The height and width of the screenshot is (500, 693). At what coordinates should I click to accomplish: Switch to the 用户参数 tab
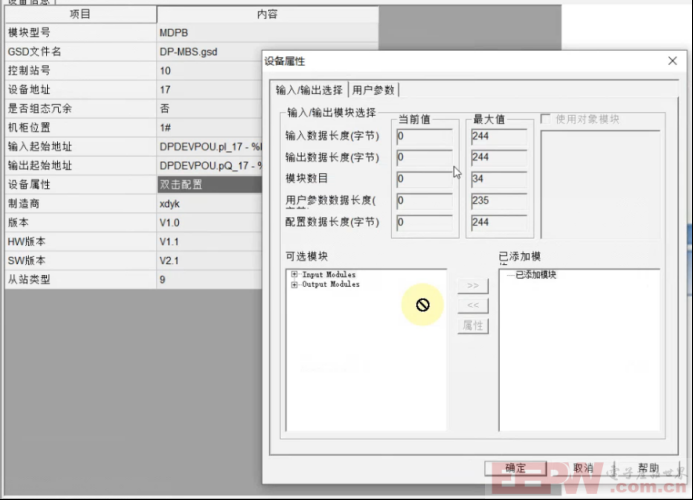coord(373,90)
